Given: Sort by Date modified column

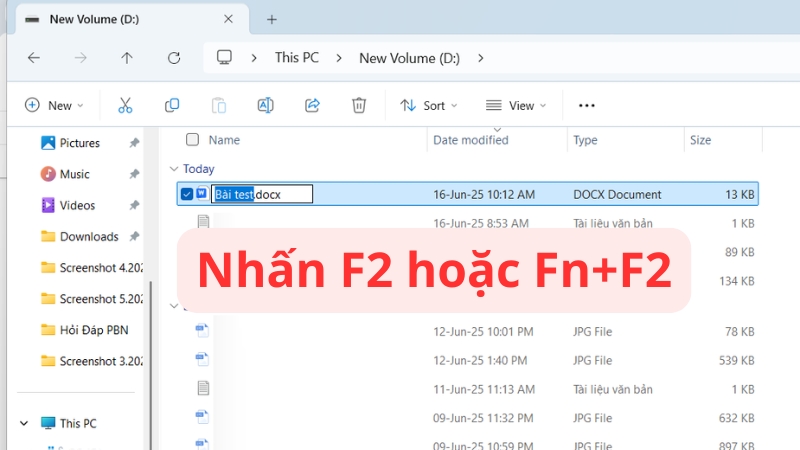Looking at the screenshot, I should tap(470, 140).
